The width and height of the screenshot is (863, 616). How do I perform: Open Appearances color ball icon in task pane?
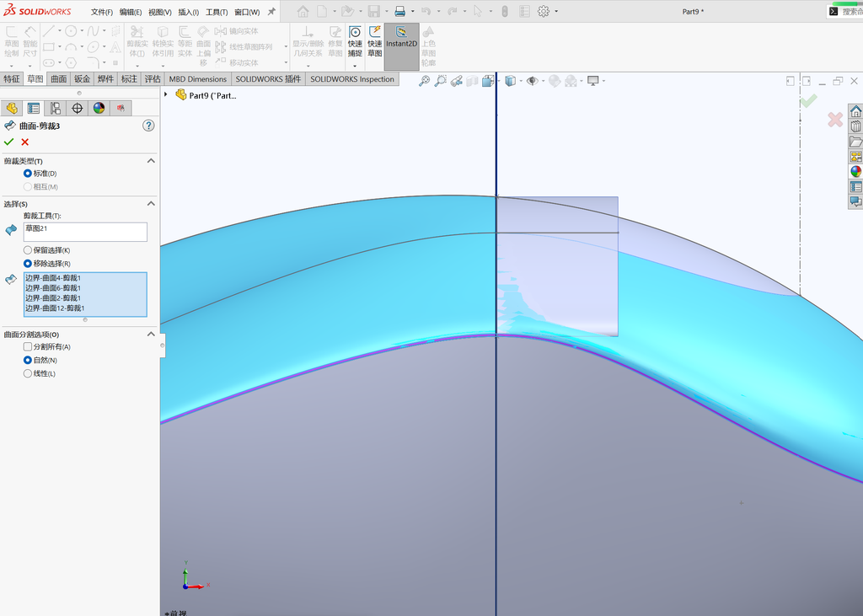(856, 172)
